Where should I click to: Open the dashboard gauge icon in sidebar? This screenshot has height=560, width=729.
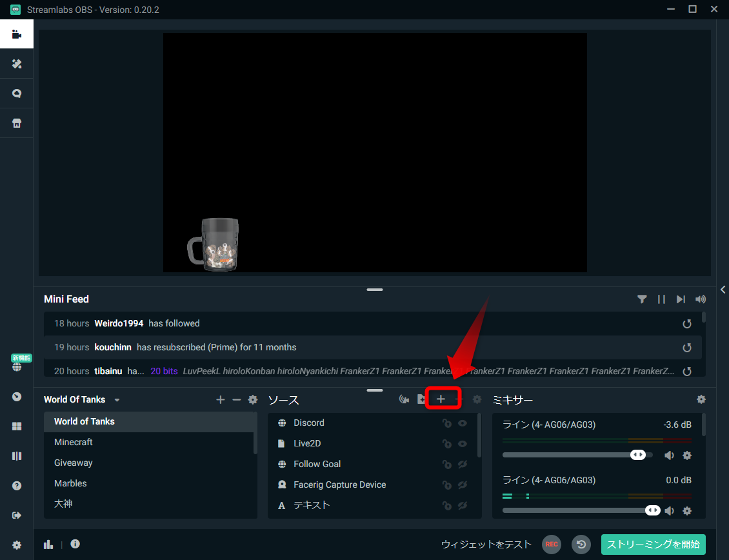[x=17, y=397]
